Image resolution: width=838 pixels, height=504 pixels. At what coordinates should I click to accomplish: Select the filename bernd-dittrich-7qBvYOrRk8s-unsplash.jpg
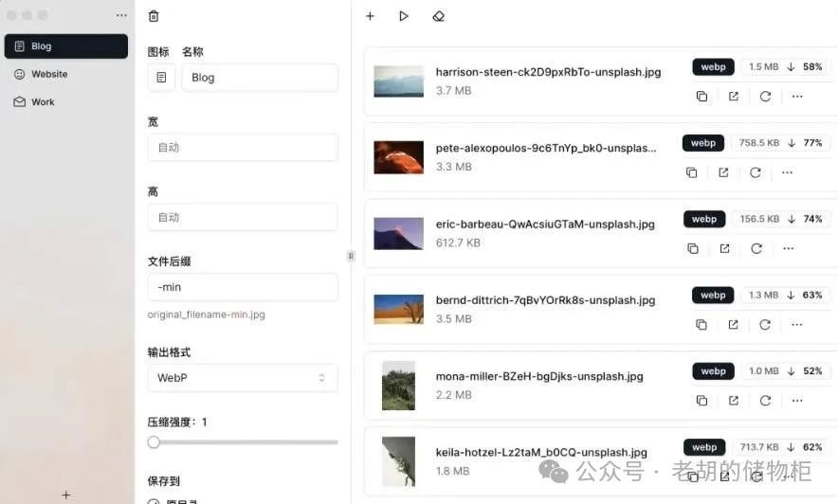(545, 300)
